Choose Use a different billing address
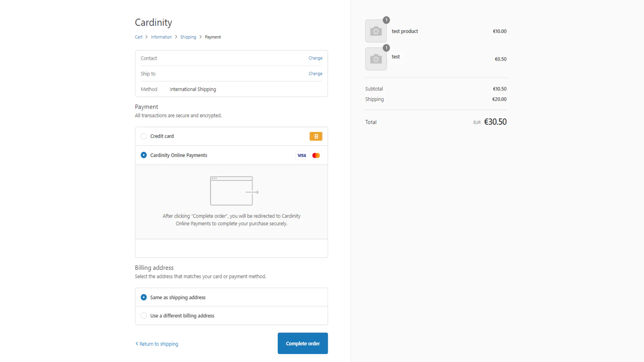The width and height of the screenshot is (644, 362). point(144,316)
